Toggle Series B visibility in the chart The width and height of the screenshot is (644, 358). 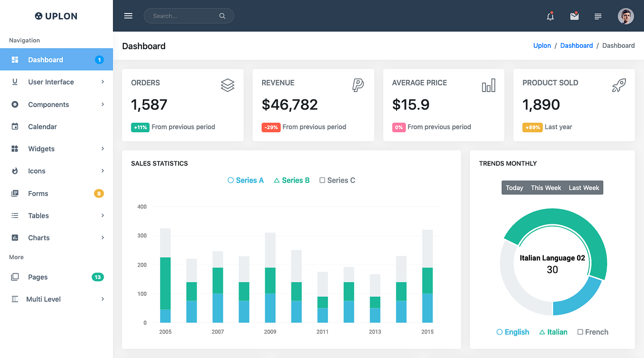291,180
